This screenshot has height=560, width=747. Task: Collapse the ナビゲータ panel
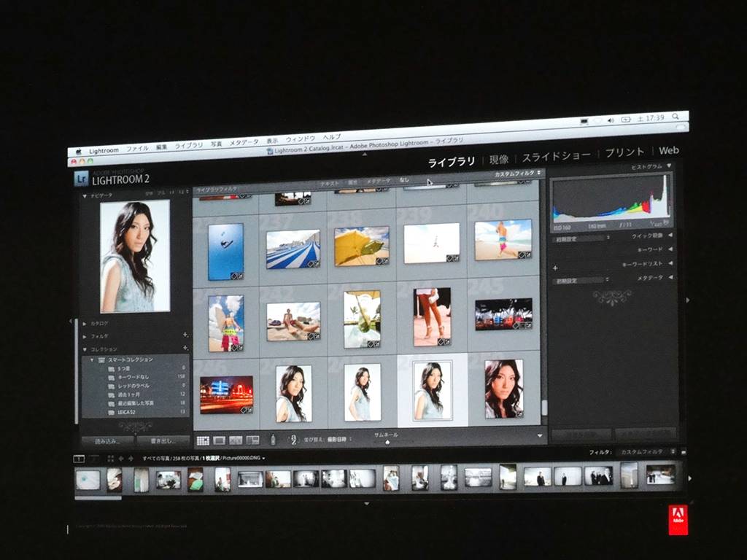[x=85, y=195]
